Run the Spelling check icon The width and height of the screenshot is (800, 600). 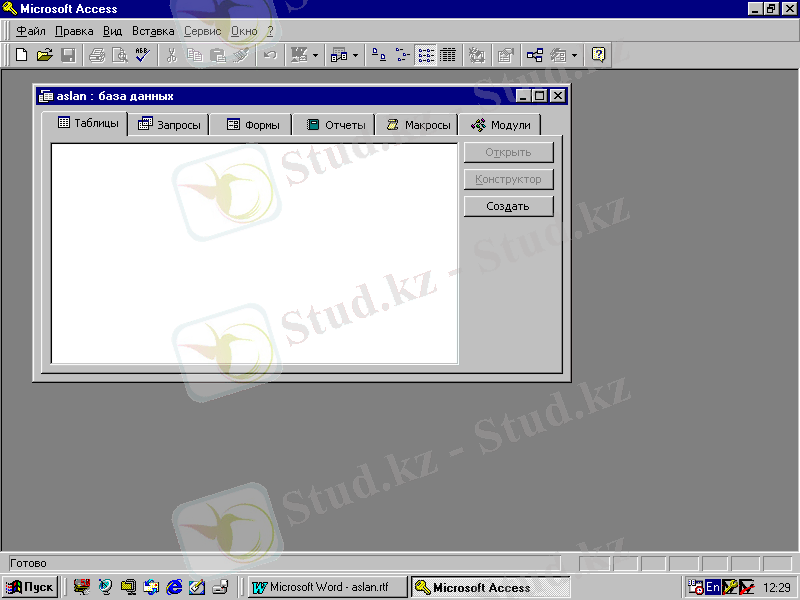(x=143, y=55)
